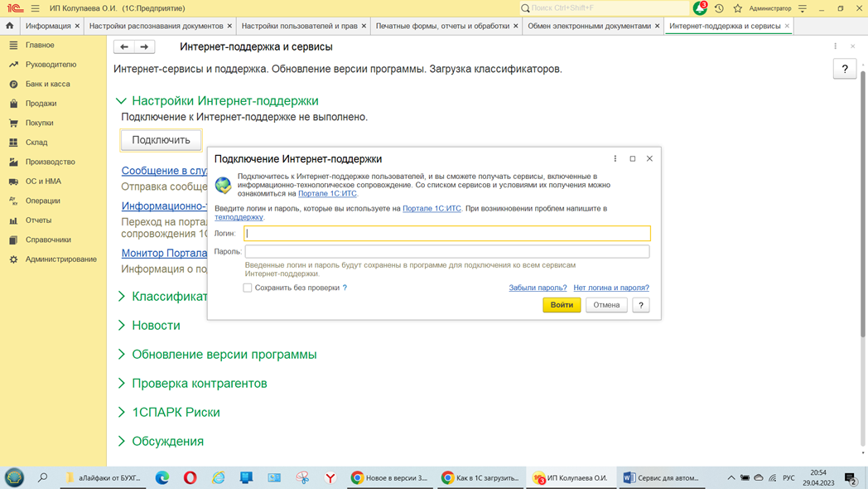Open the Windows Start button
868x489 pixels.
pyautogui.click(x=14, y=477)
